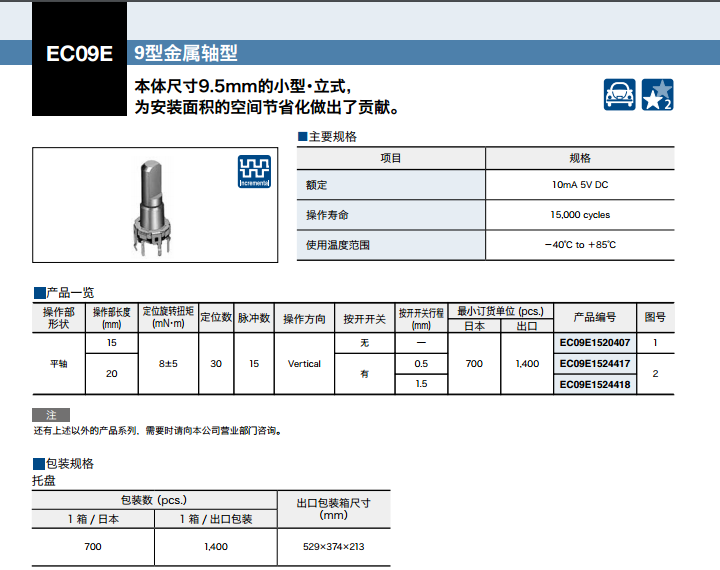Click the 529×374×213 box dimension cell
720x570 pixels.
coord(333,547)
